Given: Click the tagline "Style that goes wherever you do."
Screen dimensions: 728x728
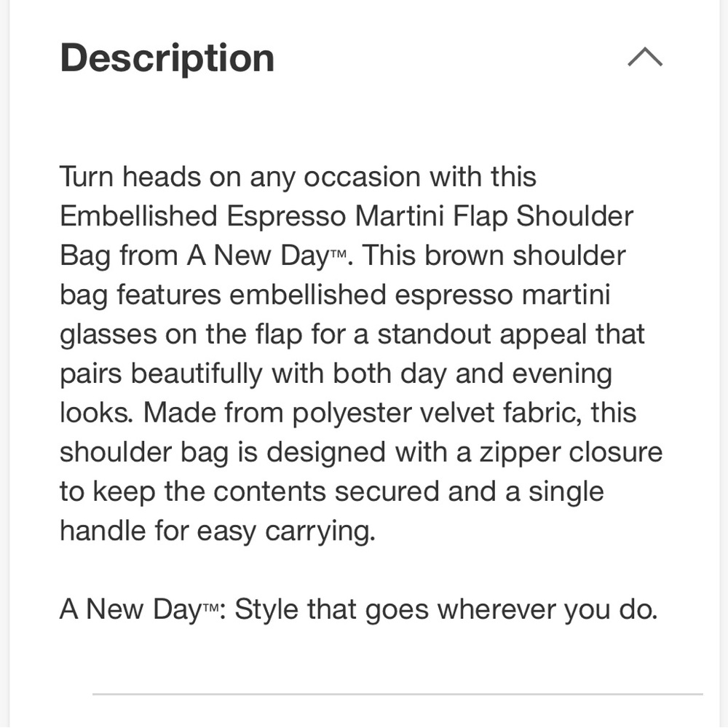Looking at the screenshot, I should point(446,610).
